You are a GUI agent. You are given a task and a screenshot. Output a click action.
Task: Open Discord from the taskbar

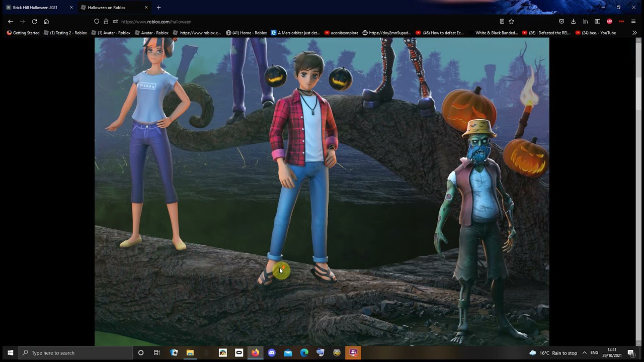click(272, 353)
